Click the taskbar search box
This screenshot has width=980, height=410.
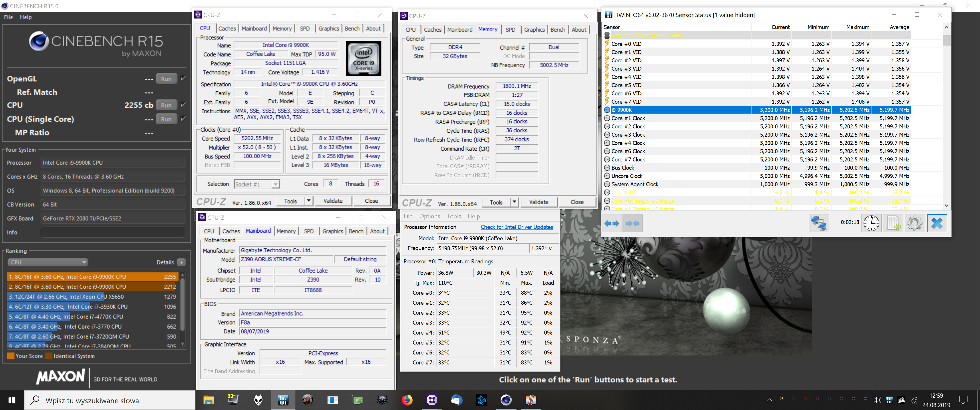click(110, 400)
